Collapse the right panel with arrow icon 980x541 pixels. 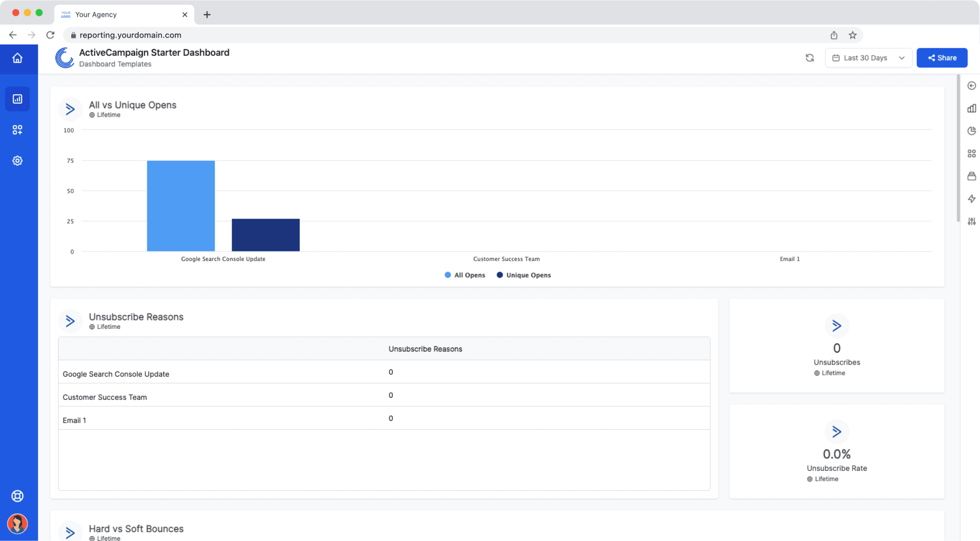click(972, 86)
